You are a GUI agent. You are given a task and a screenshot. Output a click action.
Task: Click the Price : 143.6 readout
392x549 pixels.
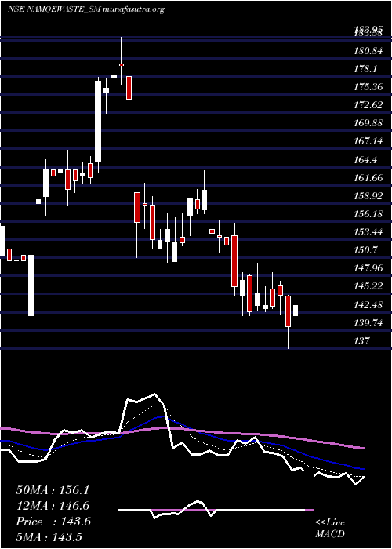click(x=53, y=522)
